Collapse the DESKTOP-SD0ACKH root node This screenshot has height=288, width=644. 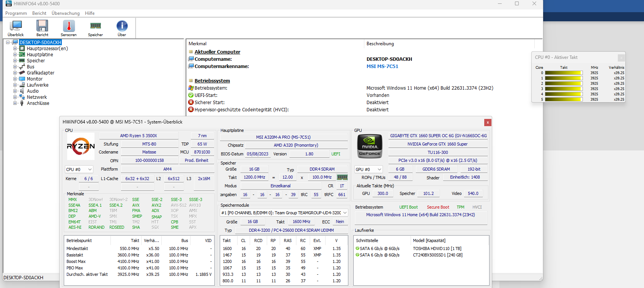[8, 43]
